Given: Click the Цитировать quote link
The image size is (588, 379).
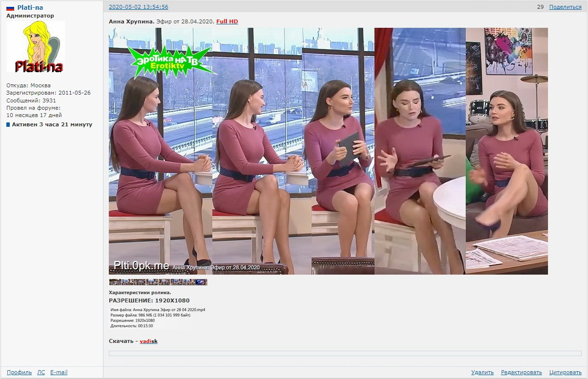Looking at the screenshot, I should pos(565,372).
